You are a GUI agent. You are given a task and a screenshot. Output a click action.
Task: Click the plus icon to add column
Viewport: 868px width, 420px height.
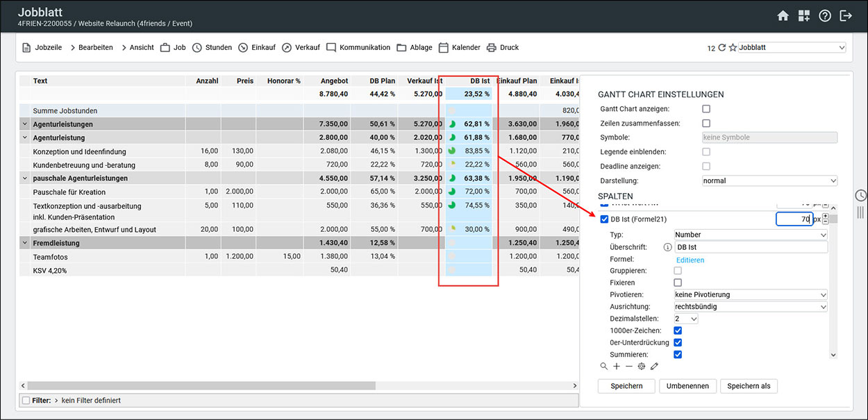pyautogui.click(x=617, y=366)
